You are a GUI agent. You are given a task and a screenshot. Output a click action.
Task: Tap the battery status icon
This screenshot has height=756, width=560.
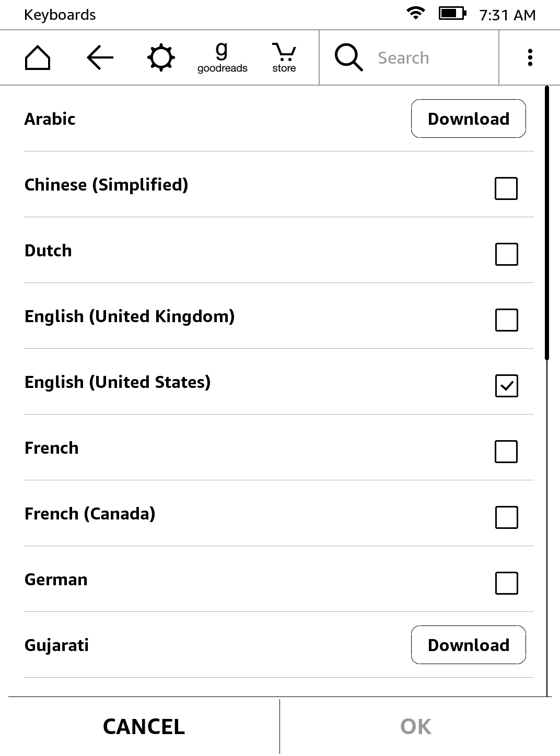pyautogui.click(x=452, y=14)
